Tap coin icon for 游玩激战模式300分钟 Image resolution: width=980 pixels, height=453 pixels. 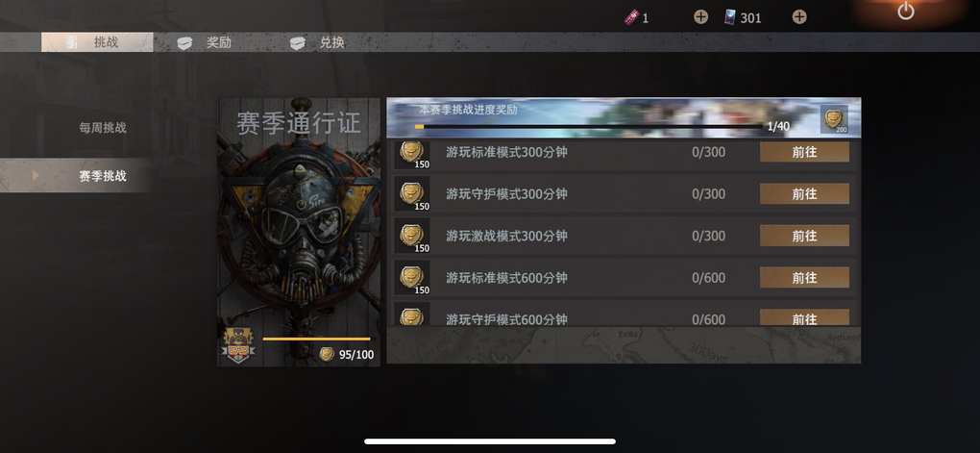coord(412,236)
